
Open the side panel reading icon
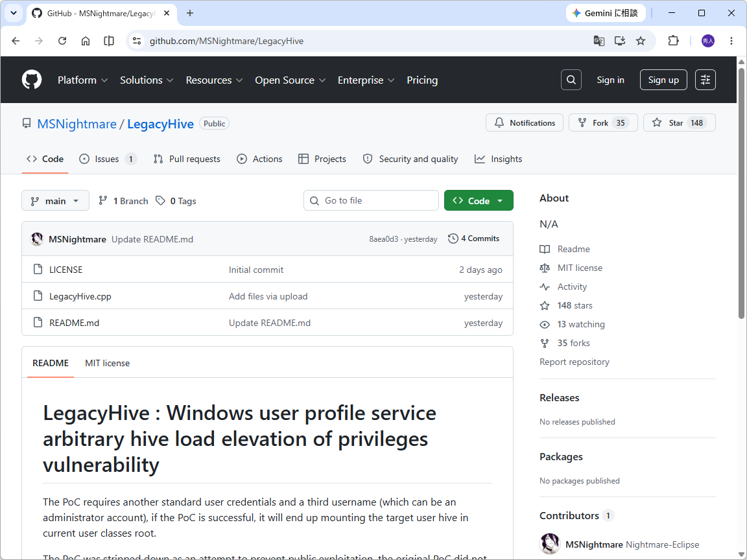[x=109, y=41]
